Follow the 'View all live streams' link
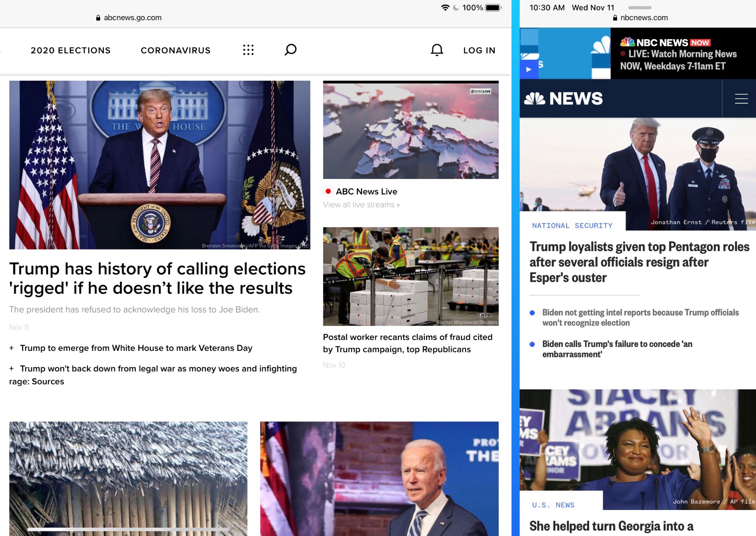Image resolution: width=756 pixels, height=536 pixels. 361,205
